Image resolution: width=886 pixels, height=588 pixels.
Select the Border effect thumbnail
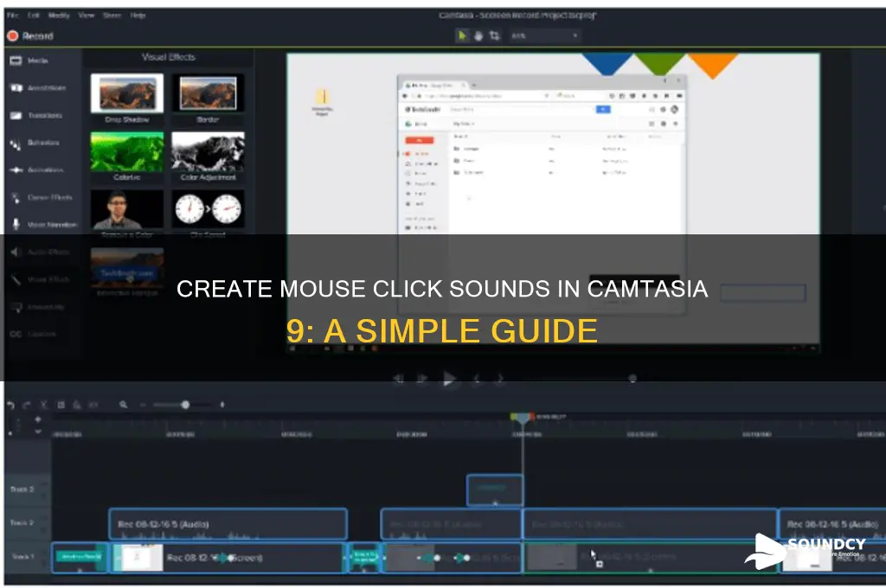tap(208, 93)
